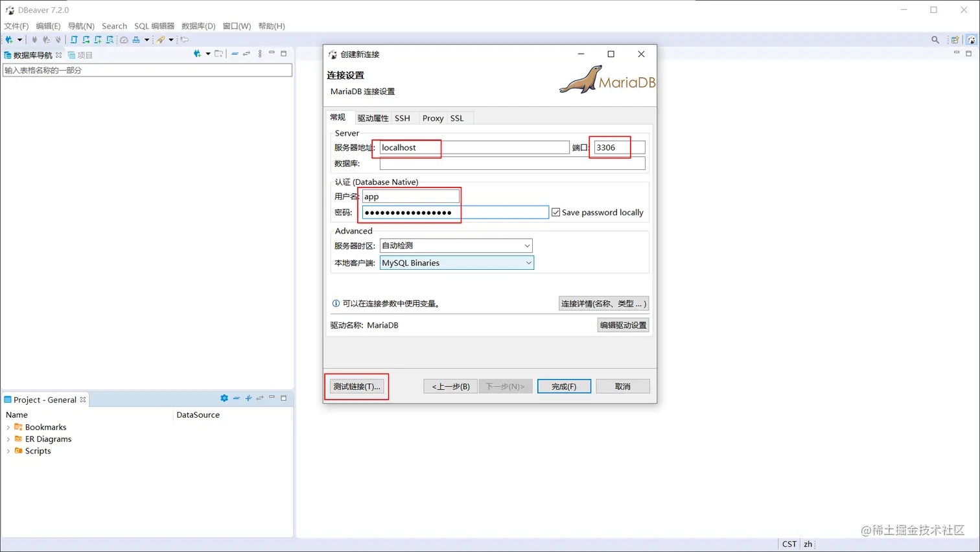980x552 pixels.
Task: Click the gear settings icon in Project panel
Action: tap(224, 398)
